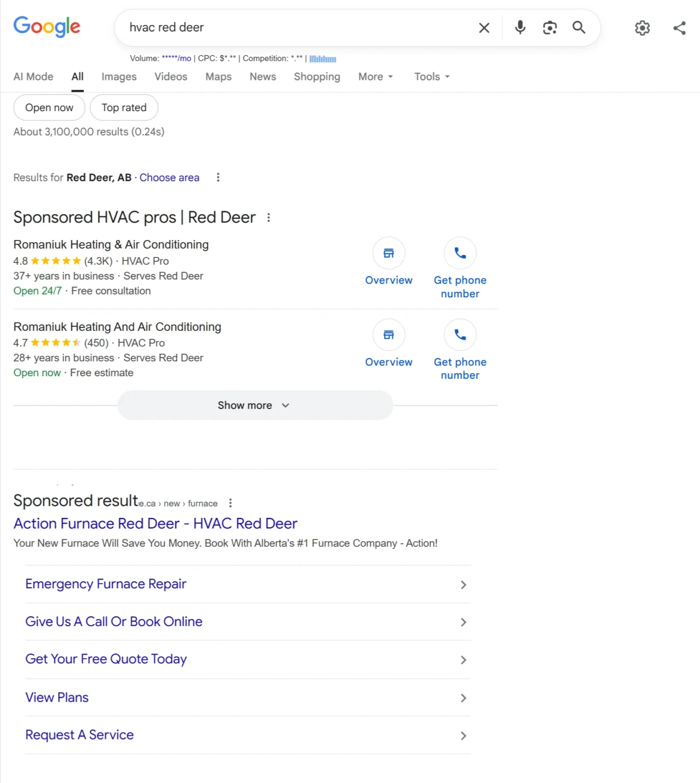Click the Google logo to return home
700x783 pixels.
(x=47, y=27)
